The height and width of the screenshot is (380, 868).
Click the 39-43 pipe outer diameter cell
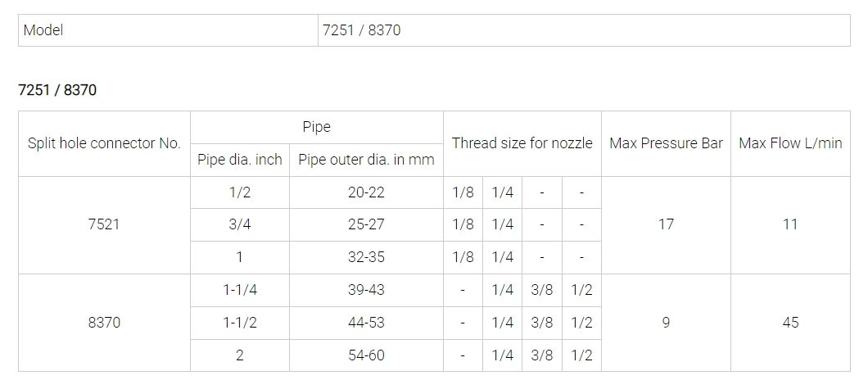click(x=366, y=290)
